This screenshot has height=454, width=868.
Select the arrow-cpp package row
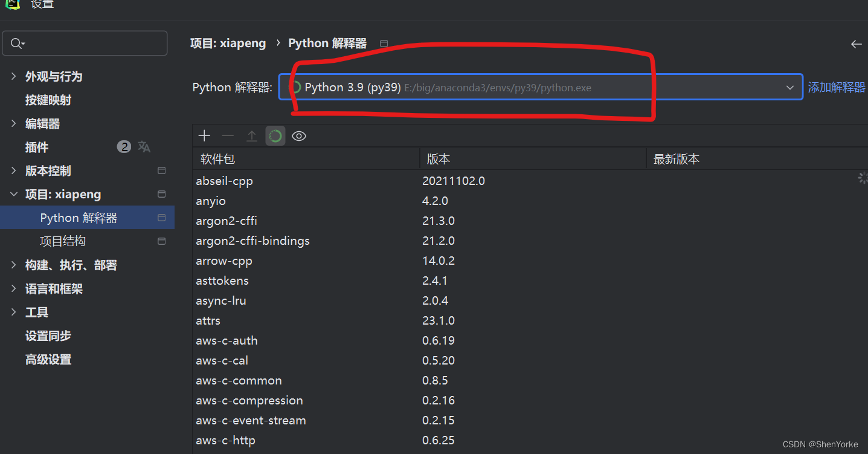point(530,261)
